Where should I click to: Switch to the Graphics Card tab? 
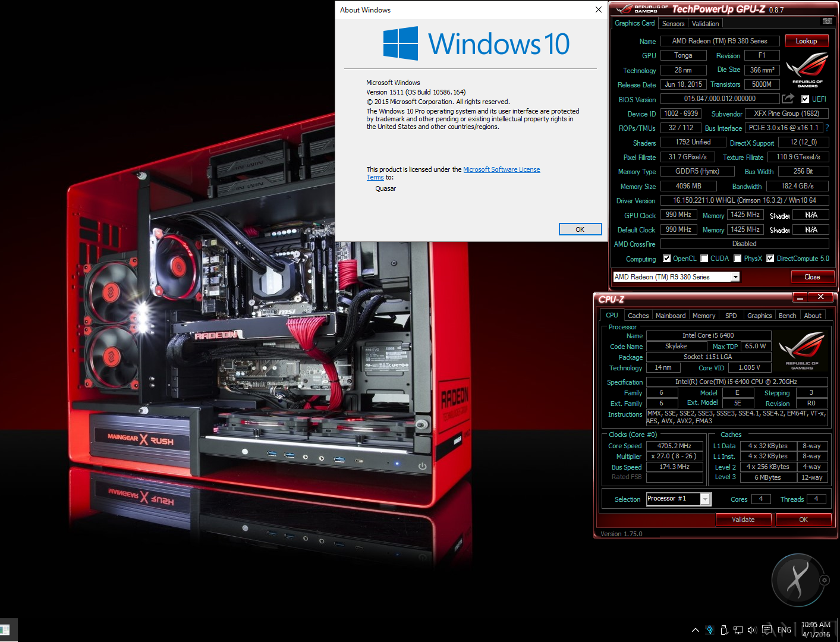tap(634, 23)
